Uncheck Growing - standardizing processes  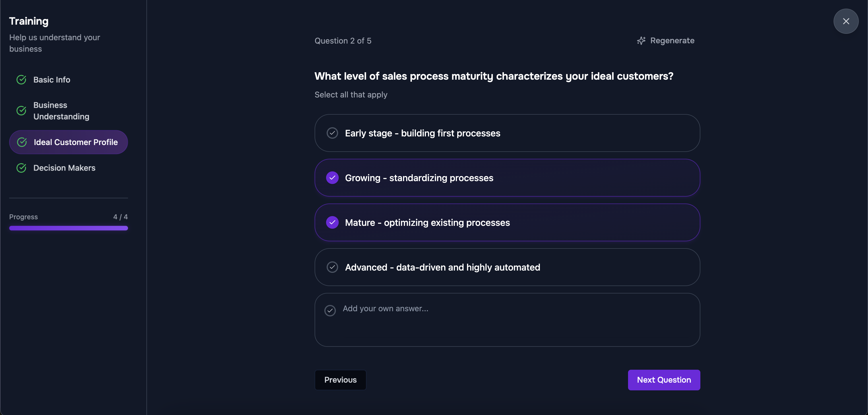pyautogui.click(x=332, y=178)
